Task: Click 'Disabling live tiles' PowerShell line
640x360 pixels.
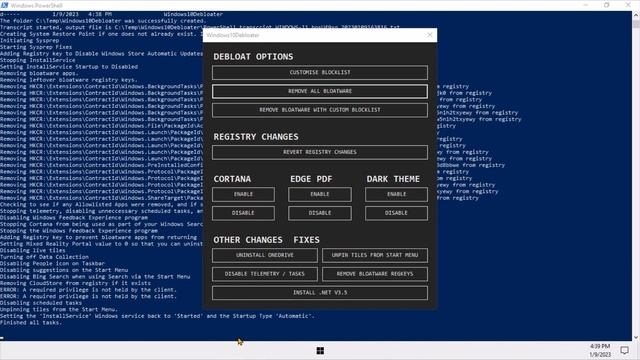Action: 33,250
